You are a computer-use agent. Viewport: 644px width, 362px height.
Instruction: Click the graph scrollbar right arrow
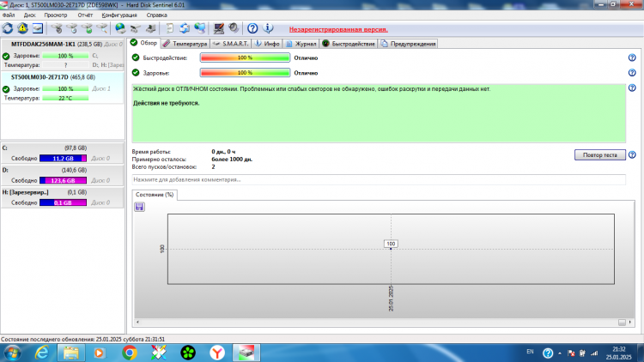pyautogui.click(x=630, y=323)
